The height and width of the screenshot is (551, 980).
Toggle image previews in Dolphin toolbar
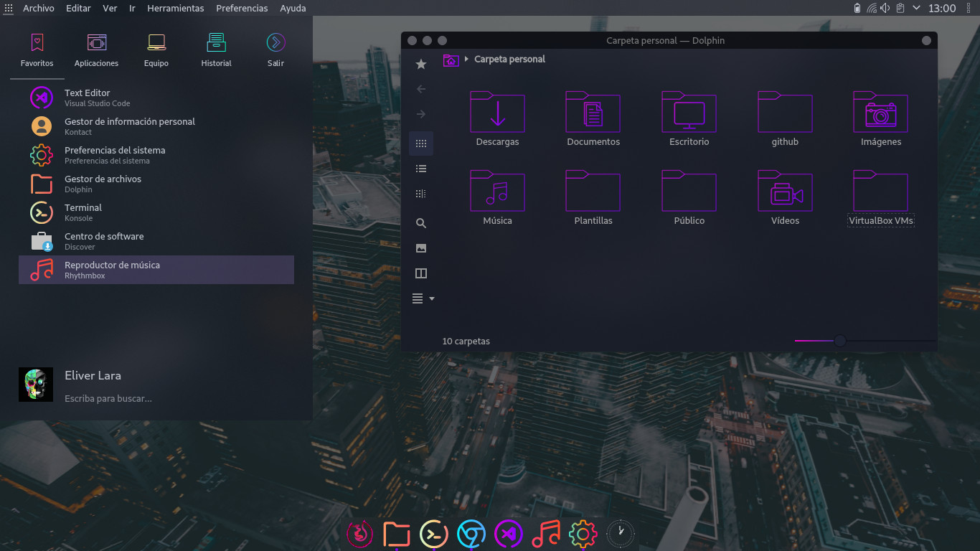tap(421, 248)
